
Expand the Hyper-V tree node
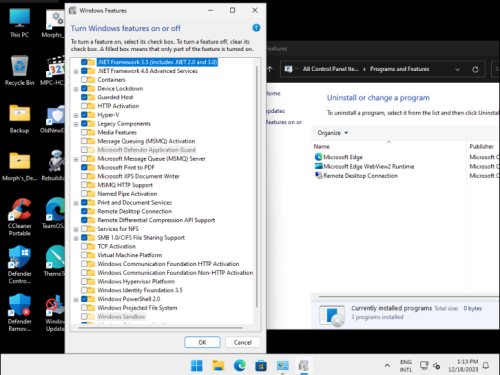[76, 115]
